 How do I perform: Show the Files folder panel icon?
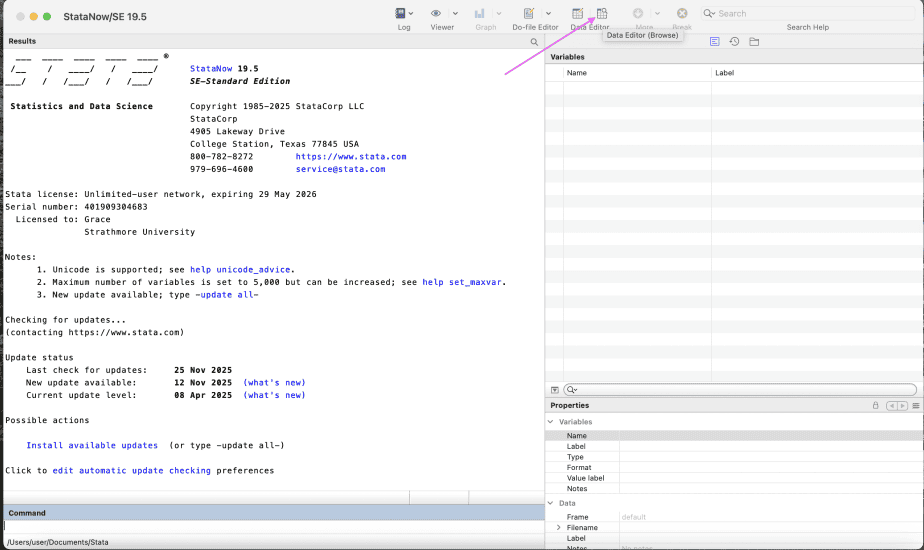[x=754, y=42]
